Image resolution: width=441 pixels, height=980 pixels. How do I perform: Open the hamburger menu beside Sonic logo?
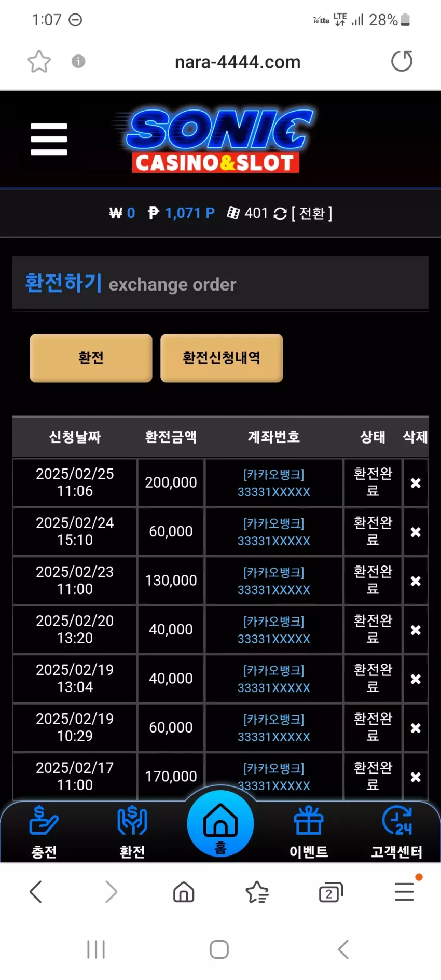pyautogui.click(x=49, y=139)
